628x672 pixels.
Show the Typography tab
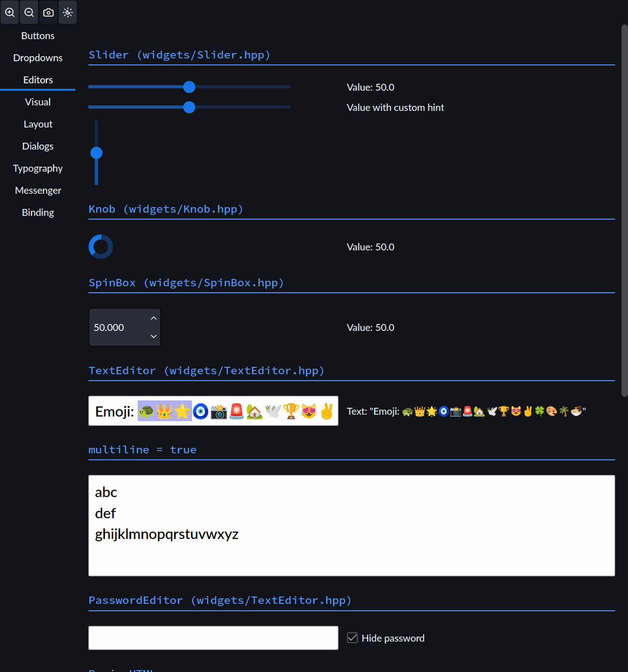[x=38, y=168]
